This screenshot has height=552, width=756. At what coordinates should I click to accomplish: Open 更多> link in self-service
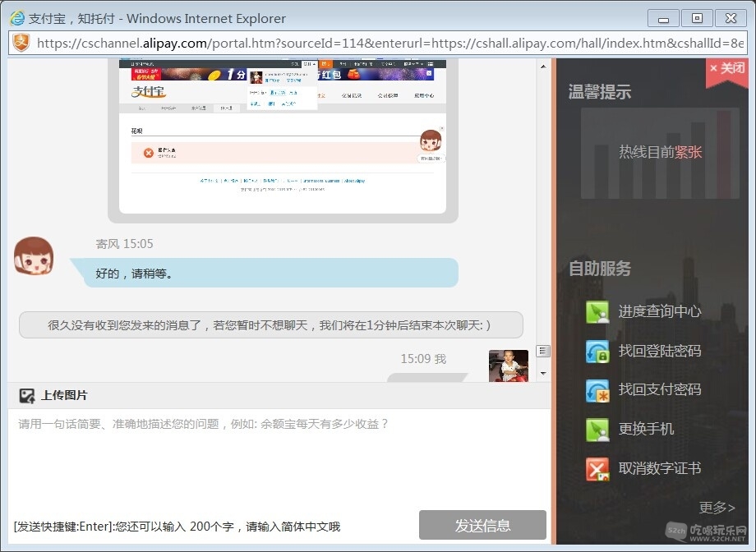(x=717, y=507)
